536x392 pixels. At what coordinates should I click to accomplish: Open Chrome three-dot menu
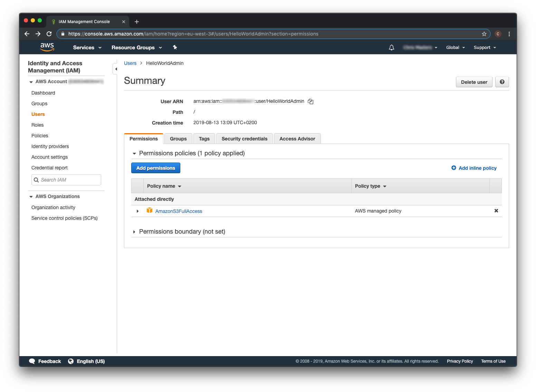tap(509, 34)
